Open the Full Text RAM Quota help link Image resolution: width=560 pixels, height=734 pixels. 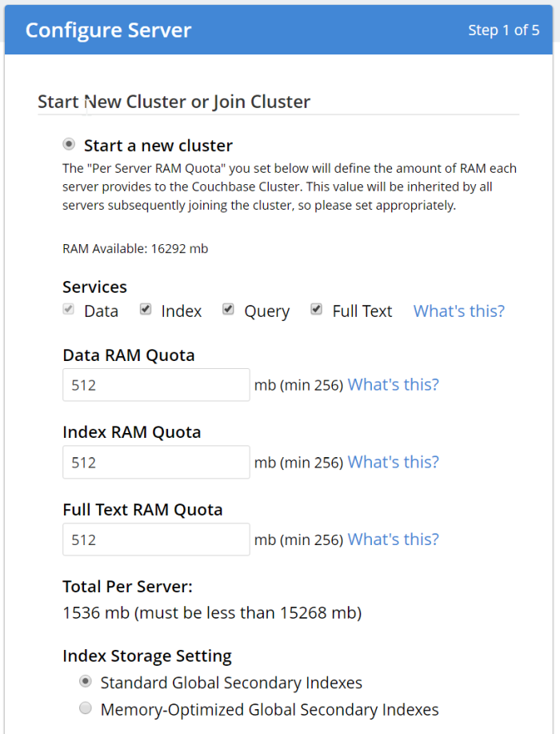click(393, 539)
